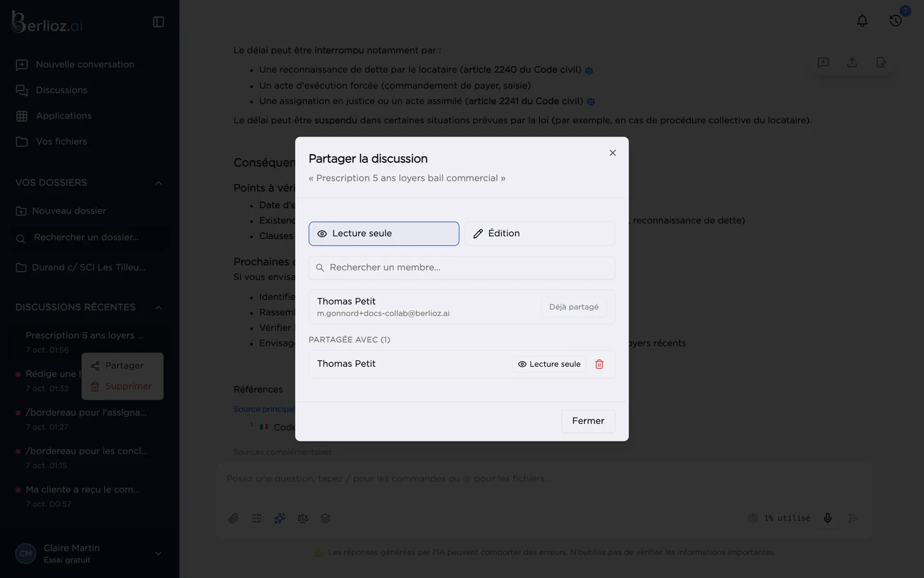Click the comment icon in top-right toolbar

coord(823,62)
